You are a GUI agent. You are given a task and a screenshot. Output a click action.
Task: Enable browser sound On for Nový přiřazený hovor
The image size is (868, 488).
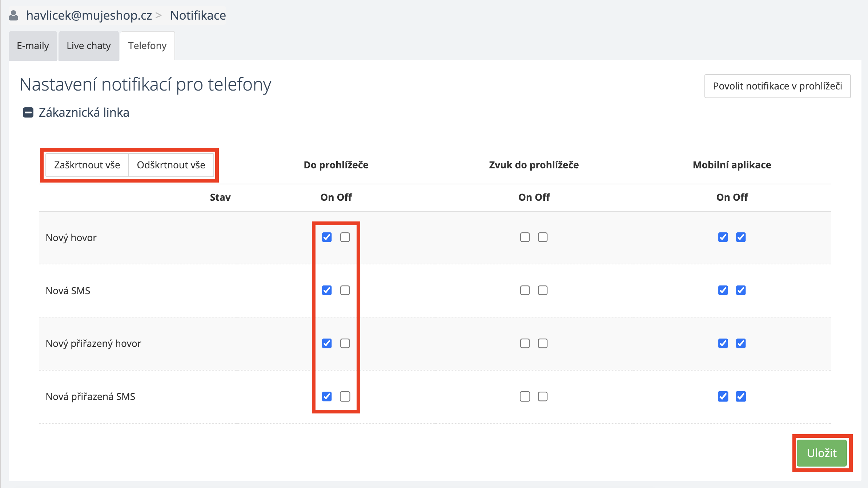click(525, 344)
